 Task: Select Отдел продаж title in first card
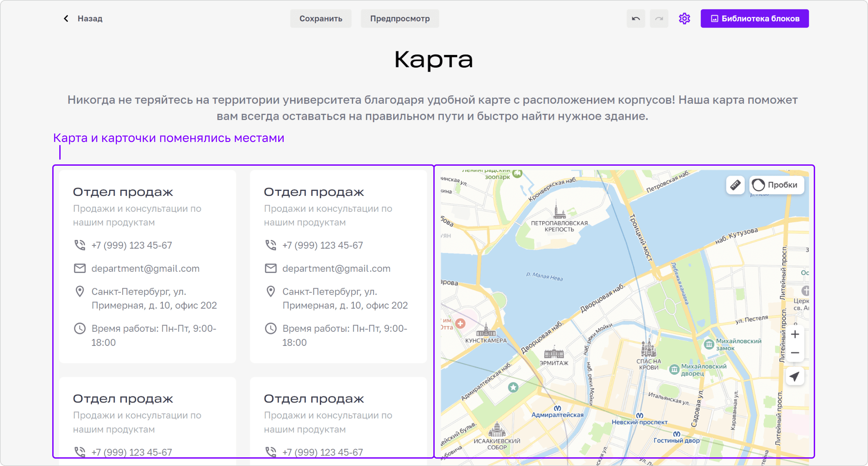pos(123,192)
